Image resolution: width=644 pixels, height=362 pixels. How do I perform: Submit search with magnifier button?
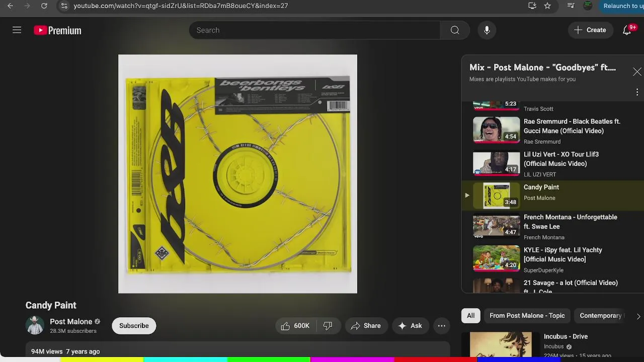455,30
